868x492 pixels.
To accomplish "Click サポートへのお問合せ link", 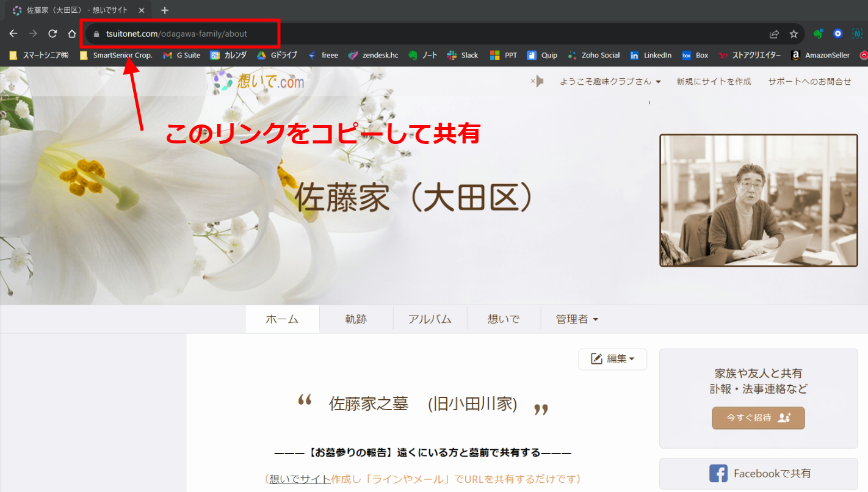I will (x=809, y=81).
